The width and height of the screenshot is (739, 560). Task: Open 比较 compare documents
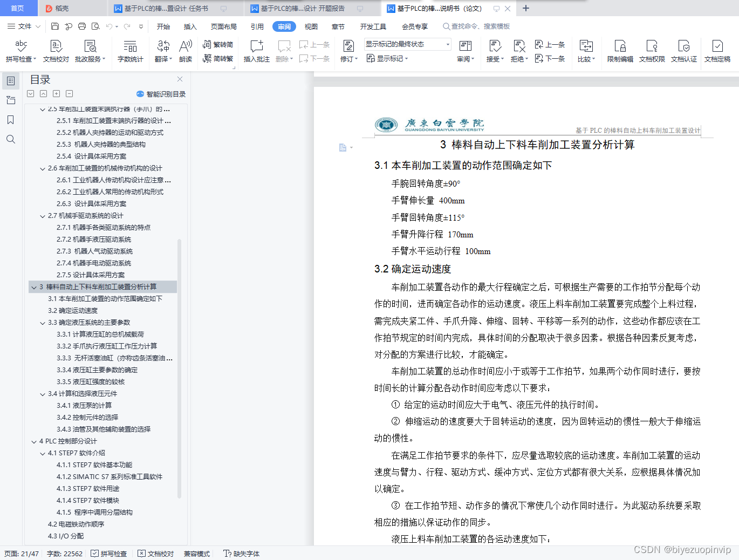tap(586, 51)
